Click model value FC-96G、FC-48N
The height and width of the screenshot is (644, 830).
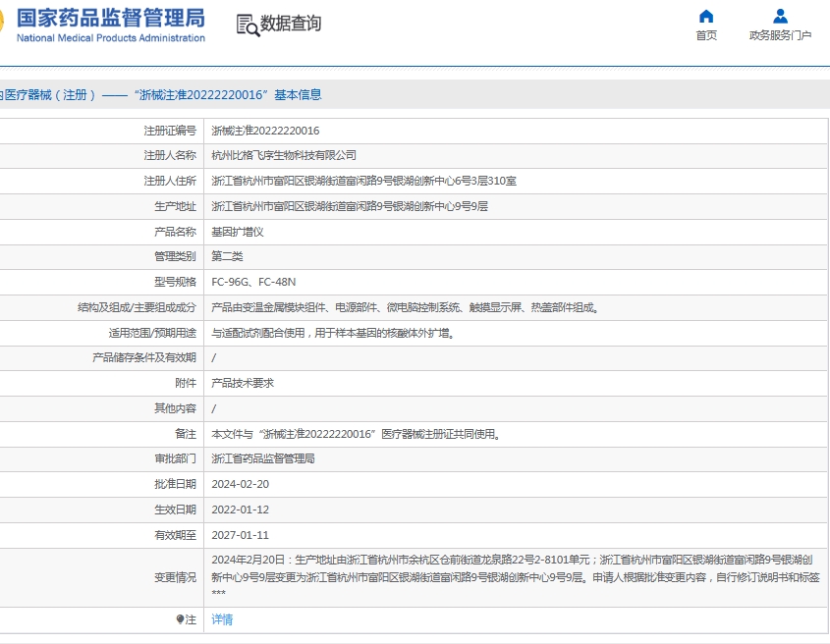(x=253, y=282)
